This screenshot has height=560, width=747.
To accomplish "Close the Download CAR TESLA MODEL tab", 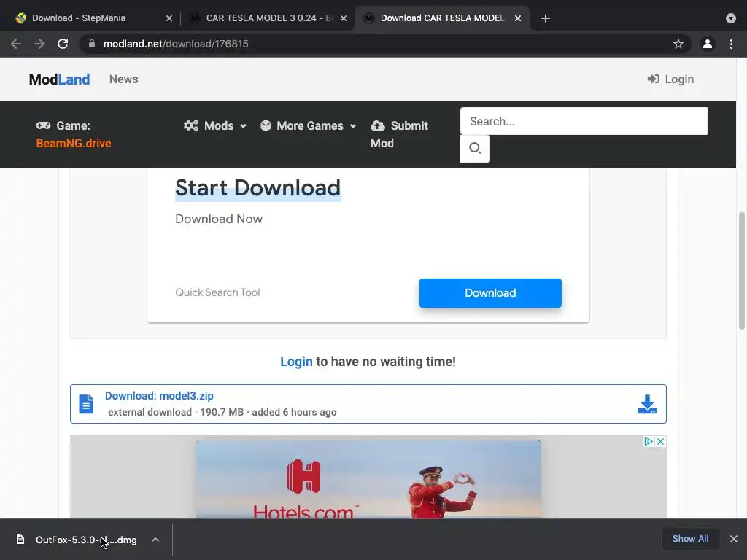I will [518, 18].
